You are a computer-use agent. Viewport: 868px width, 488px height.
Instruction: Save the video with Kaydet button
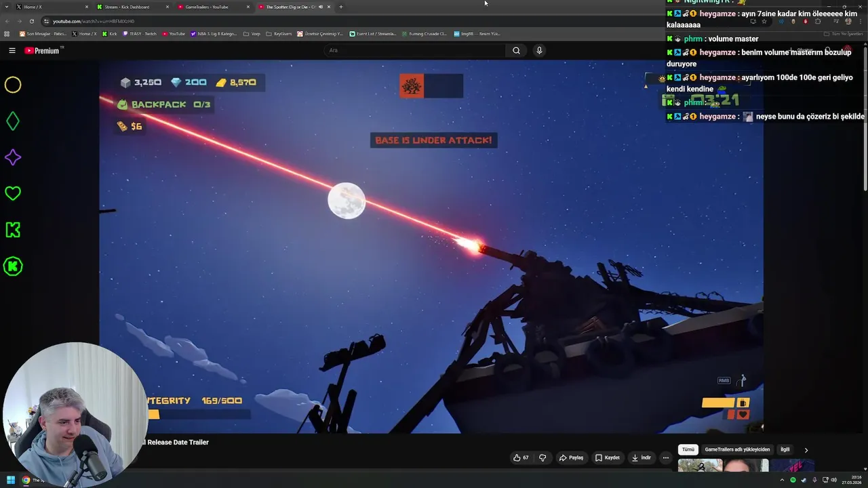point(608,457)
